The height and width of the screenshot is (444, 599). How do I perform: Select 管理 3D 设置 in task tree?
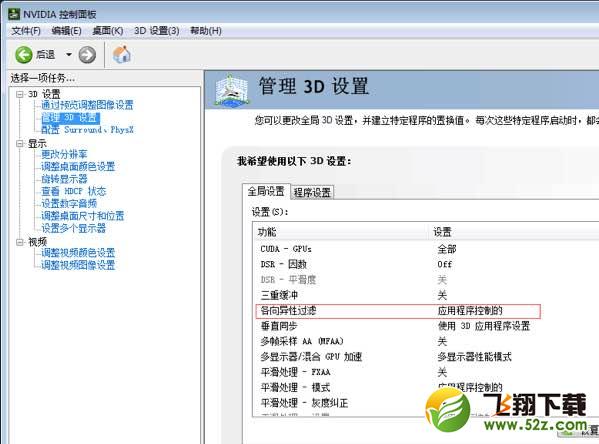pyautogui.click(x=71, y=118)
